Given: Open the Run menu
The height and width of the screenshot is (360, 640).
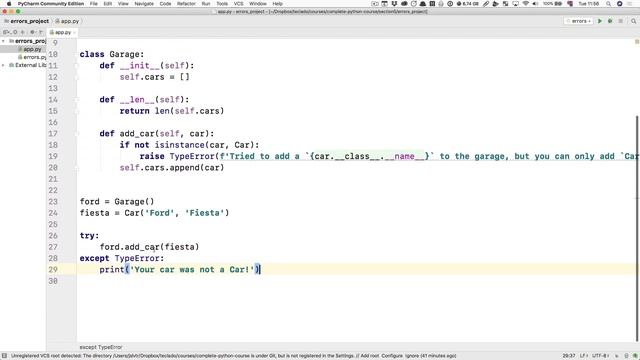Looking at the screenshot, I should (206, 3).
